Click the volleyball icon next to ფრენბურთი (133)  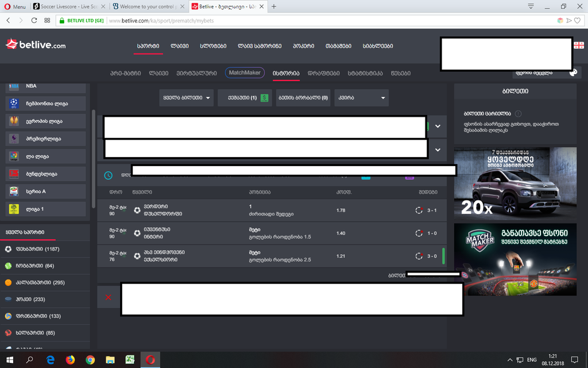(8, 316)
